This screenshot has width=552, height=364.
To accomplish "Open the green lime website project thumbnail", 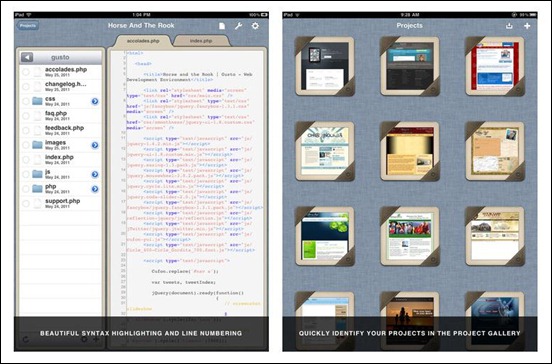I will 325,236.
